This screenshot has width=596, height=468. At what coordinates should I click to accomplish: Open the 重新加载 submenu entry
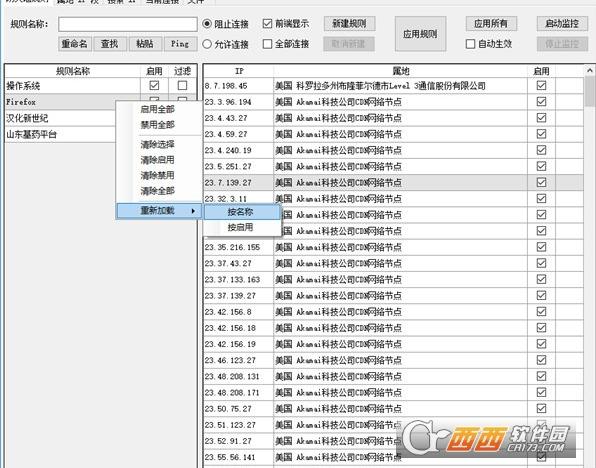point(159,211)
